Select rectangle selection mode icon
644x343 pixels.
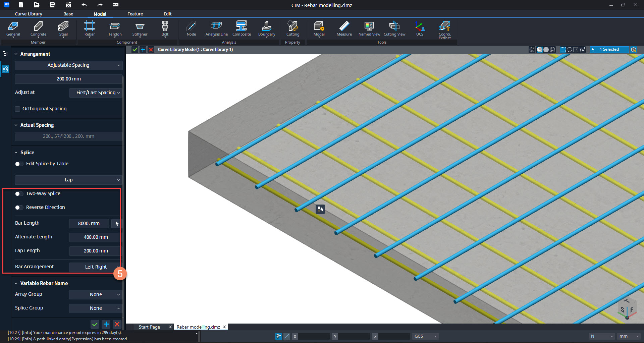click(x=563, y=50)
